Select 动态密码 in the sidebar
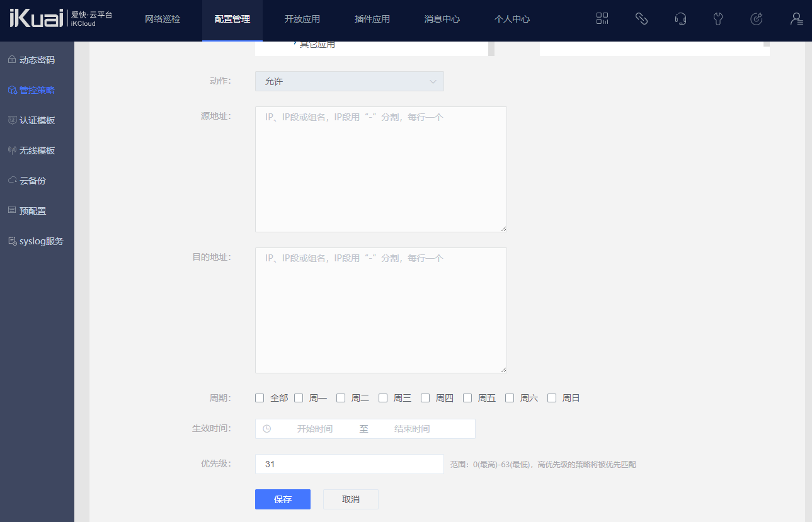This screenshot has width=812, height=522. tap(37, 60)
